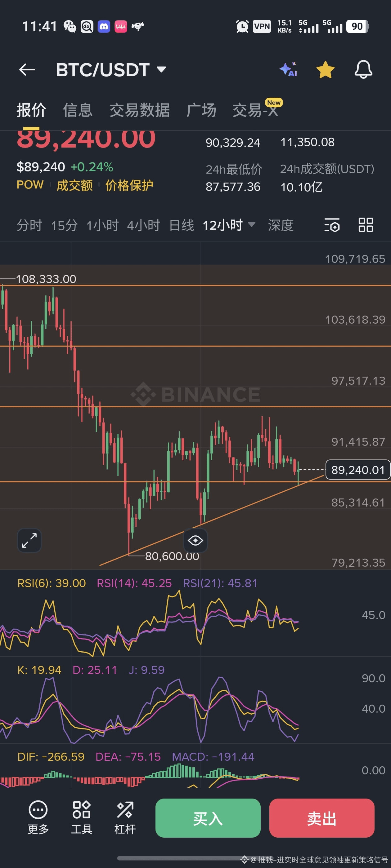Tap the RSI(6): 39.00 indicator label

[x=52, y=583]
